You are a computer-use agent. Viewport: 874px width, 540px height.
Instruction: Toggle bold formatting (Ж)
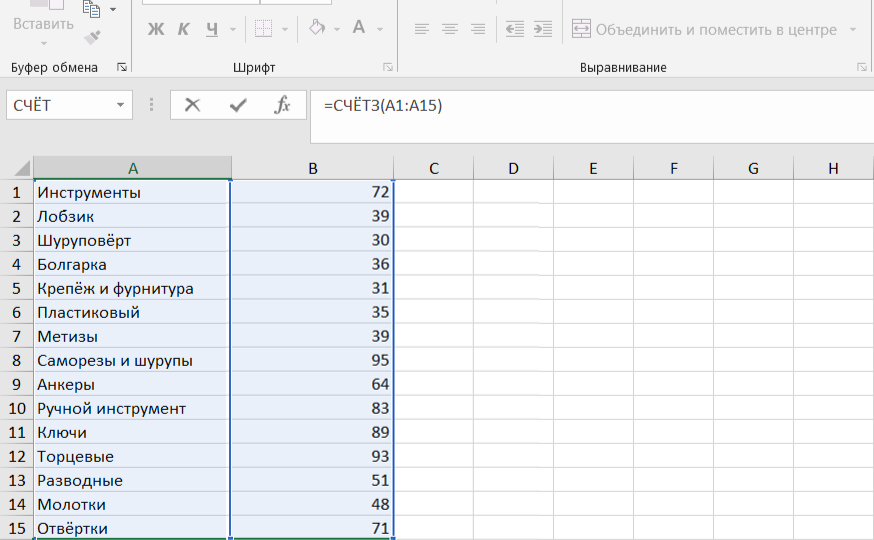click(156, 29)
